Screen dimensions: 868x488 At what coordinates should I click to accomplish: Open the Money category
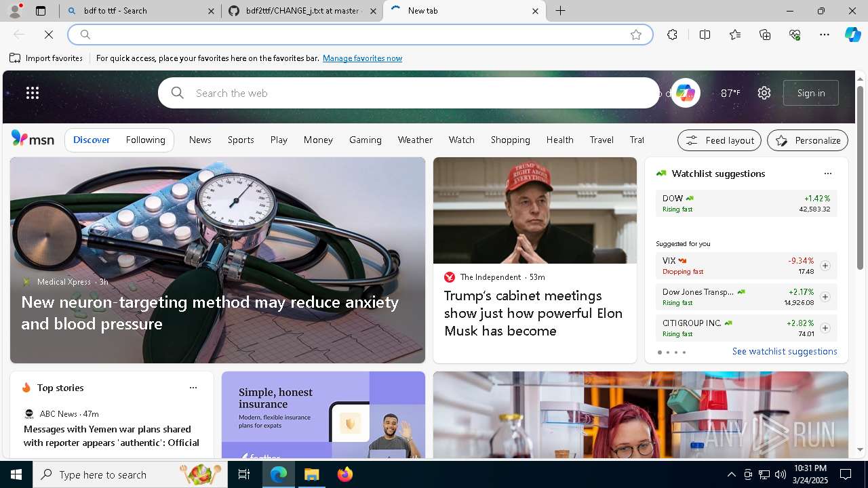318,140
